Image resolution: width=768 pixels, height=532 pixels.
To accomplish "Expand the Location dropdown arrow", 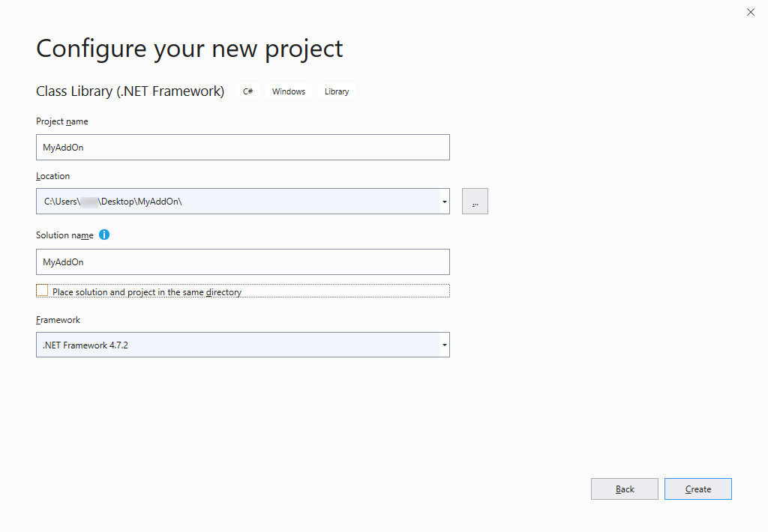I will click(444, 202).
